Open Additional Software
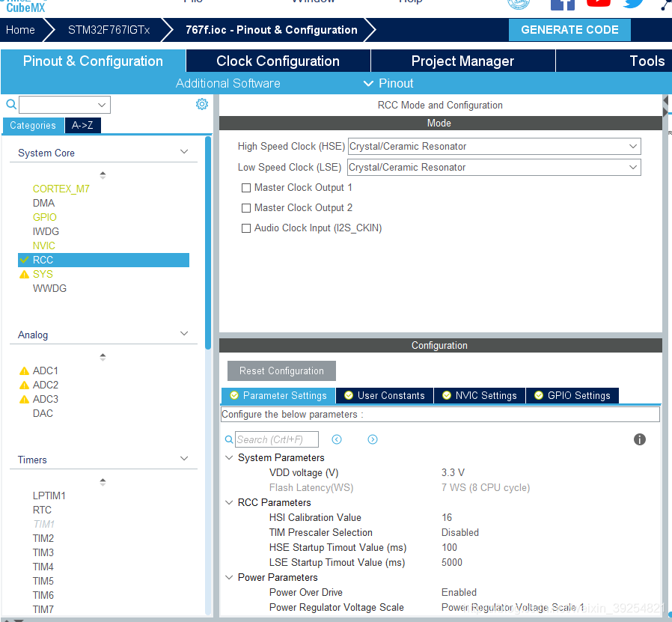The width and height of the screenshot is (672, 622). [228, 83]
